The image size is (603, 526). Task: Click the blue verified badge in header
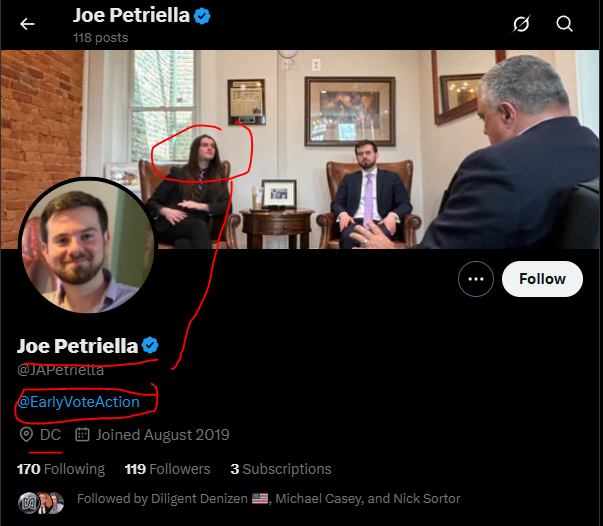[x=203, y=17]
